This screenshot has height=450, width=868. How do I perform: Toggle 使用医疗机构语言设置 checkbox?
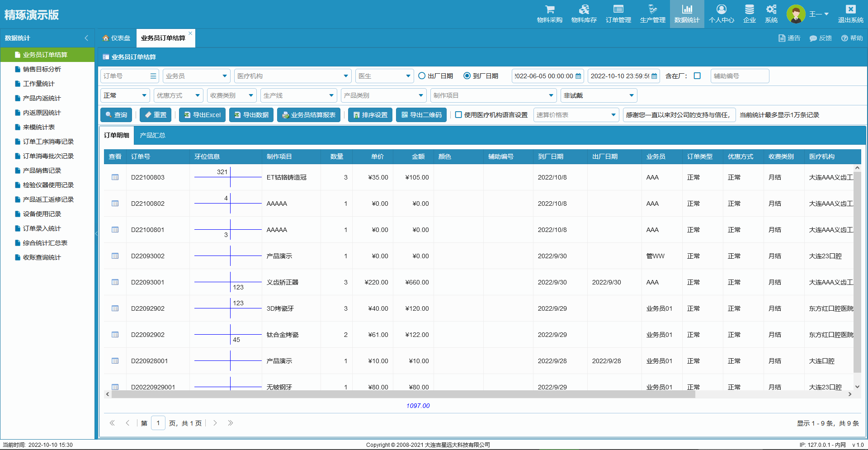pyautogui.click(x=458, y=115)
